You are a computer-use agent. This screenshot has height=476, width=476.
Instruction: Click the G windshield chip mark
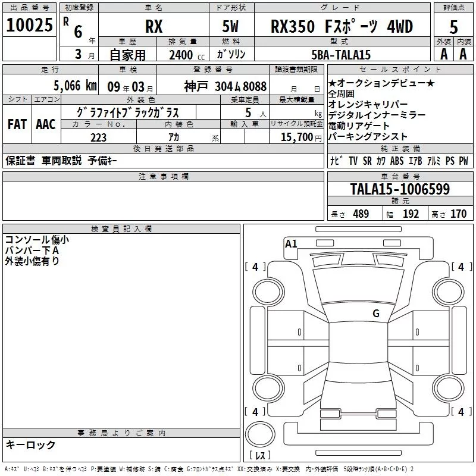(x=376, y=313)
